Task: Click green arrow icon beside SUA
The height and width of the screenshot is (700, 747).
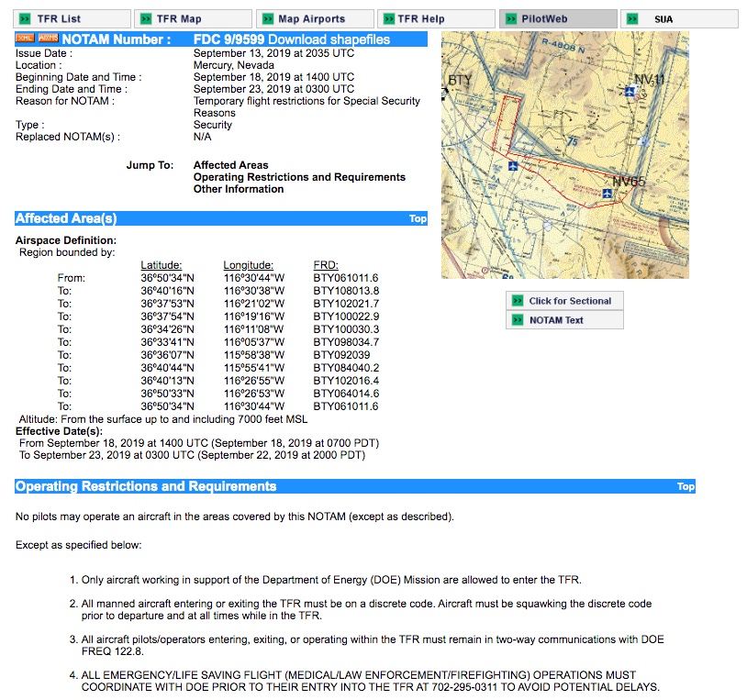Action: (x=631, y=18)
